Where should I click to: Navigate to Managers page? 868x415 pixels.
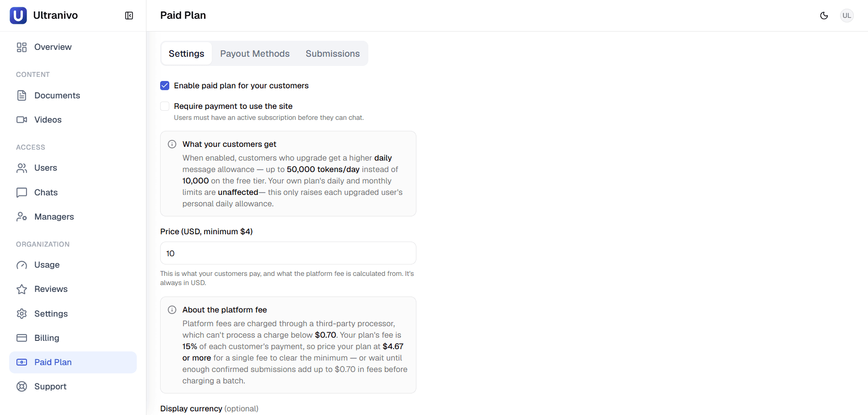coord(73,216)
